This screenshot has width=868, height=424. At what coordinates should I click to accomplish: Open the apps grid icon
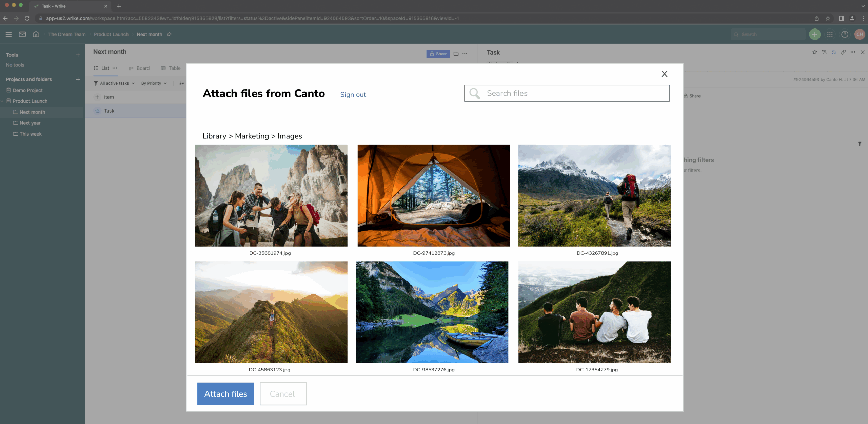point(830,34)
